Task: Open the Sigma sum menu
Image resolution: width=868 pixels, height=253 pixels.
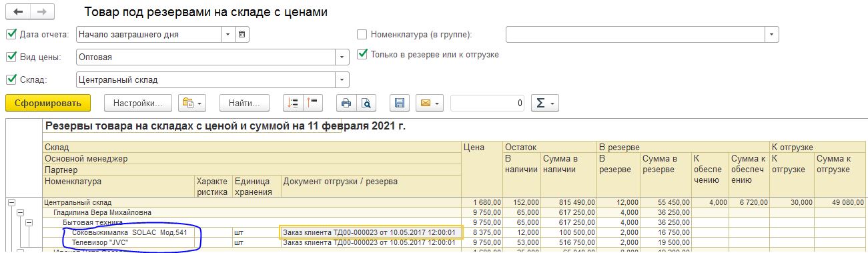Action: (544, 103)
